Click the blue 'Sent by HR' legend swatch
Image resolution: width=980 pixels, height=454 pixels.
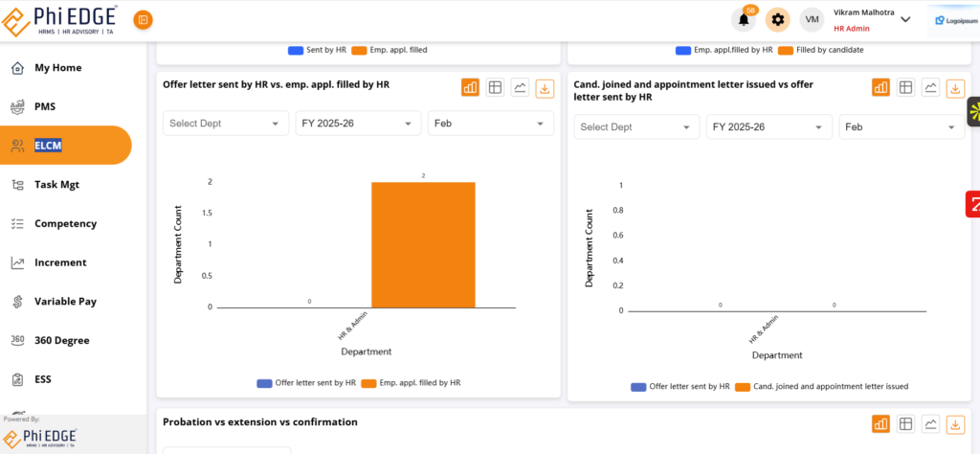coord(295,50)
